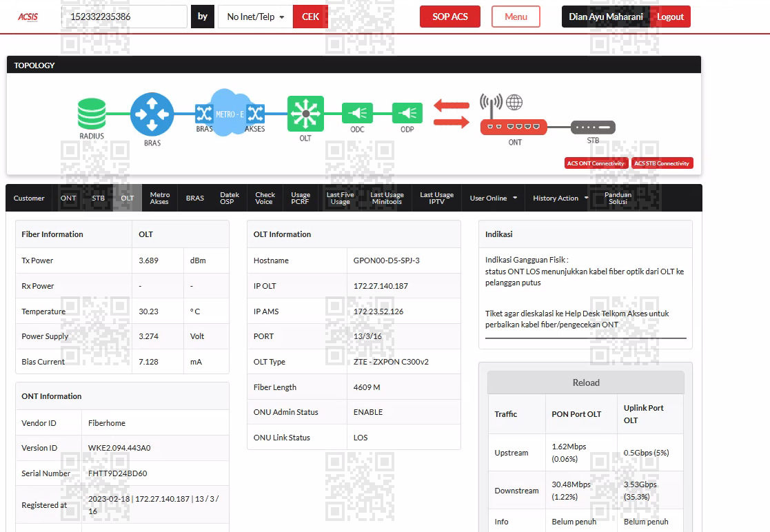Click ACS STB Connectivity button
This screenshot has width=770, height=532.
(x=662, y=163)
